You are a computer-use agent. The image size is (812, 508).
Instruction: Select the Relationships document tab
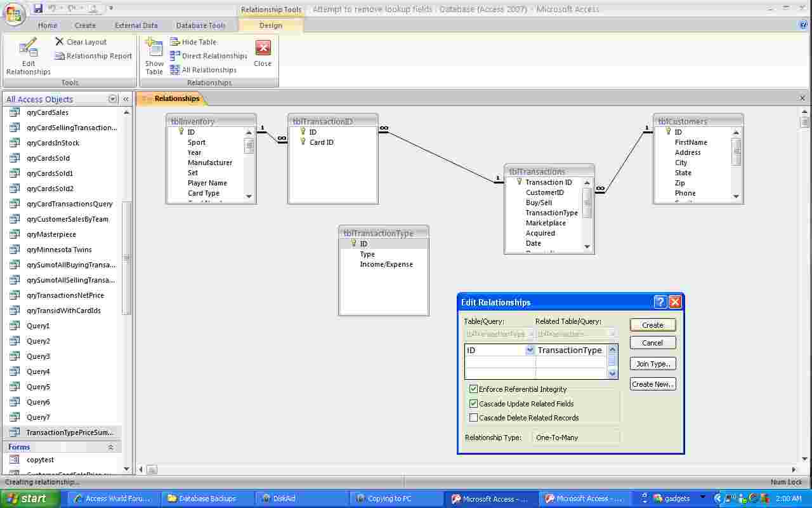coord(171,98)
